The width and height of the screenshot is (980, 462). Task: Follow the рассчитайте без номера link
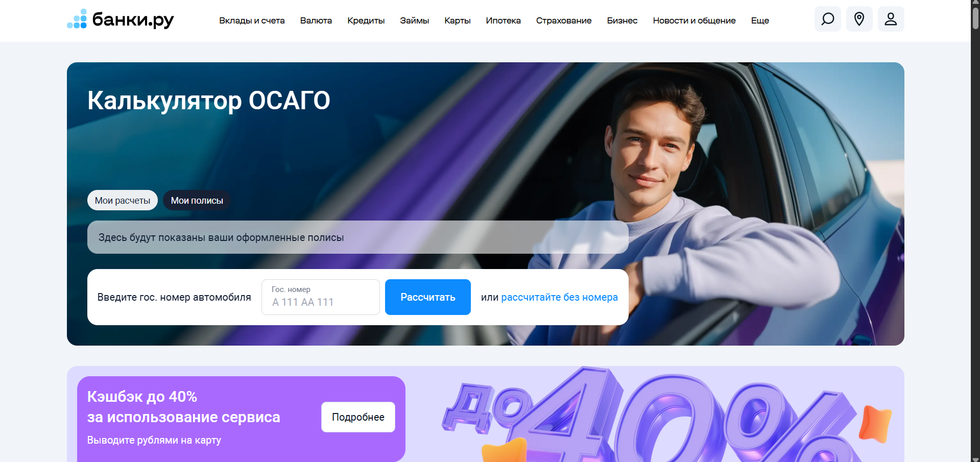559,297
